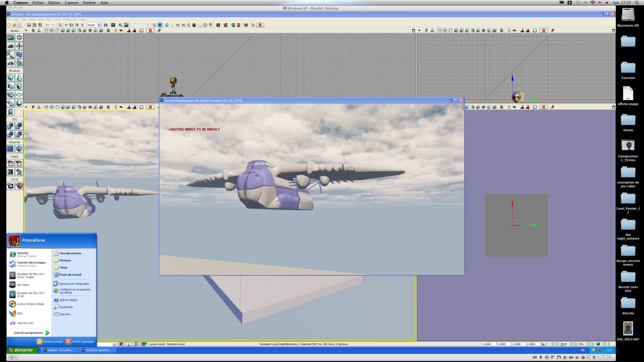This screenshot has height=362, width=644.
Task: Open the Preferences menu in UDK
Action: coord(70,19)
